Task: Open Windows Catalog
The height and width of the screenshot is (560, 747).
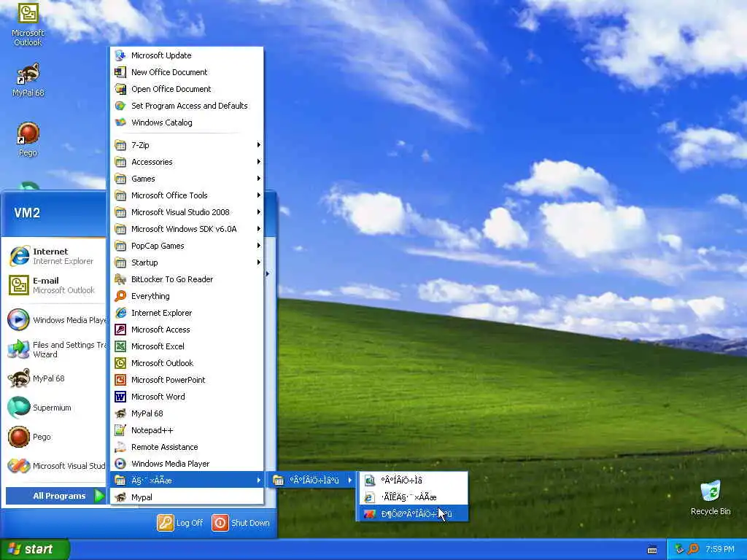Action: click(x=187, y=122)
